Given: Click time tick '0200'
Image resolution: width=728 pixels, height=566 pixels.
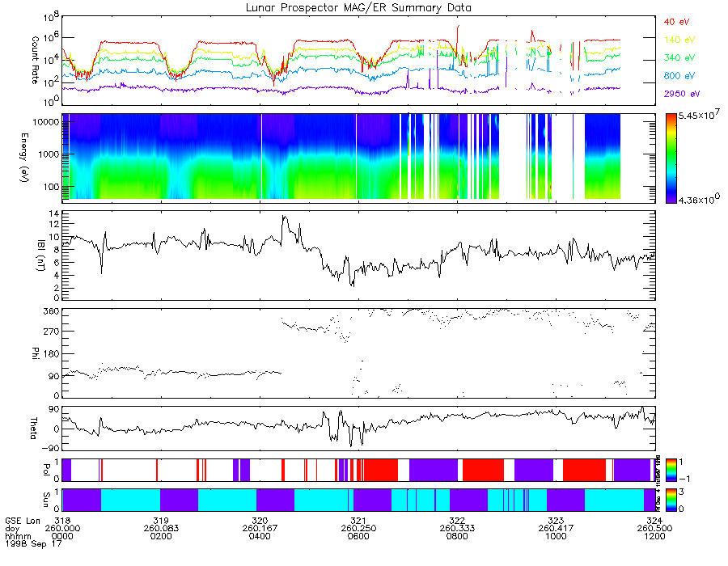Looking at the screenshot, I should [161, 536].
